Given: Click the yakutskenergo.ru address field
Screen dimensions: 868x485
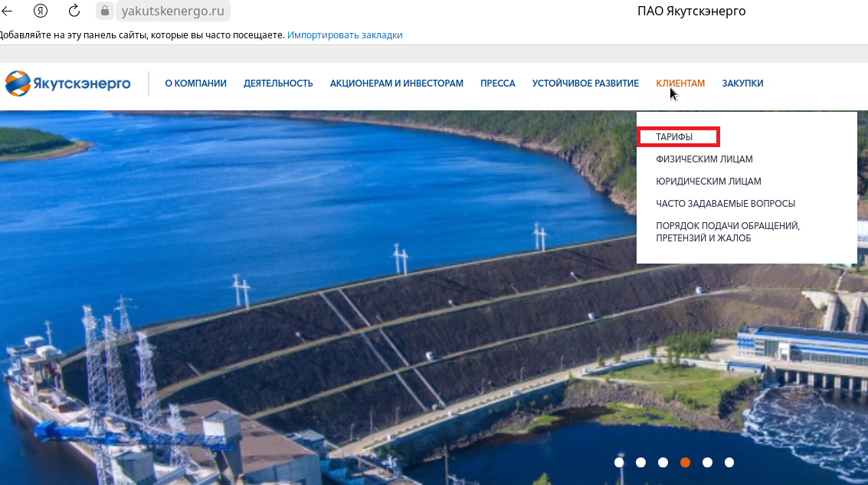Looking at the screenshot, I should 172,11.
